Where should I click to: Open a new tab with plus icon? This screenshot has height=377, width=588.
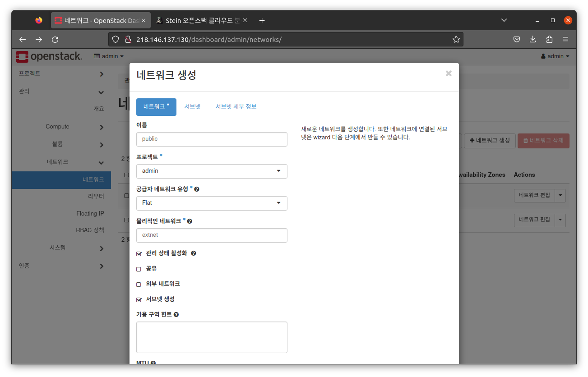pos(262,20)
